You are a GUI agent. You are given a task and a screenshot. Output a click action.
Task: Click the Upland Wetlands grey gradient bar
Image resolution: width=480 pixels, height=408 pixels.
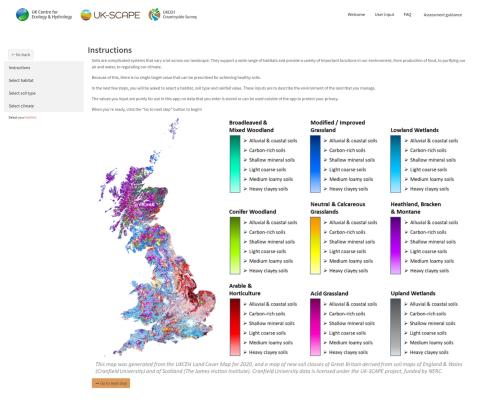[x=395, y=327]
